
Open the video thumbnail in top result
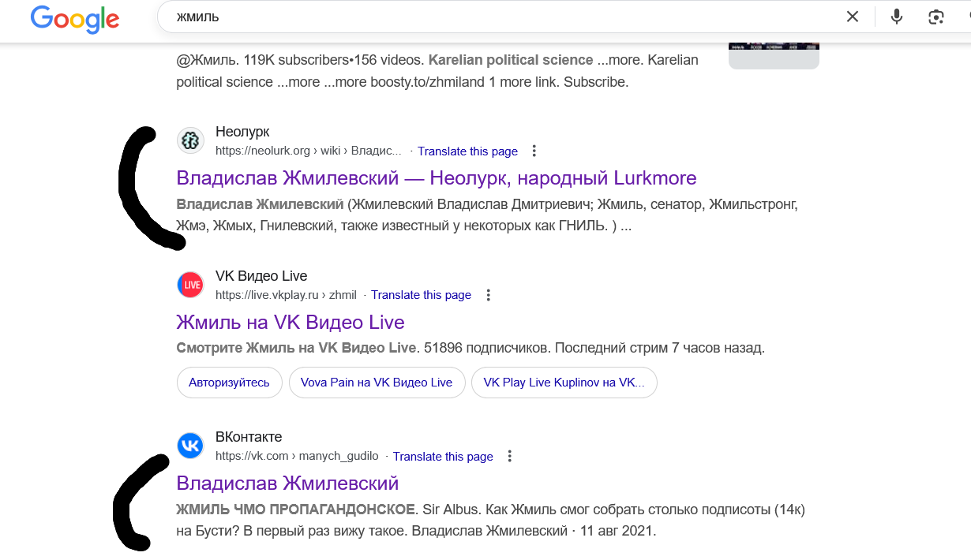(774, 55)
